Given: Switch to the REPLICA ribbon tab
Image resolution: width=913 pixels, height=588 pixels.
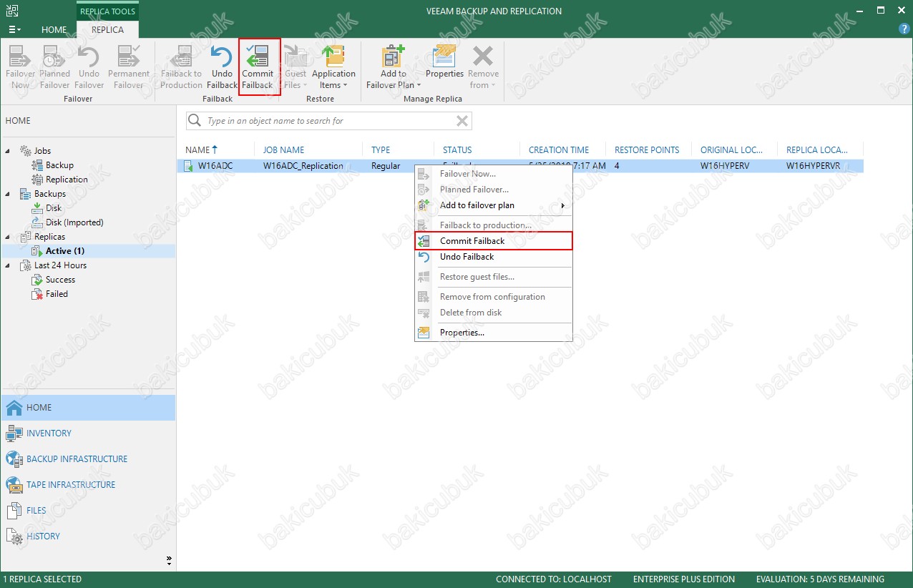Looking at the screenshot, I should pyautogui.click(x=107, y=29).
